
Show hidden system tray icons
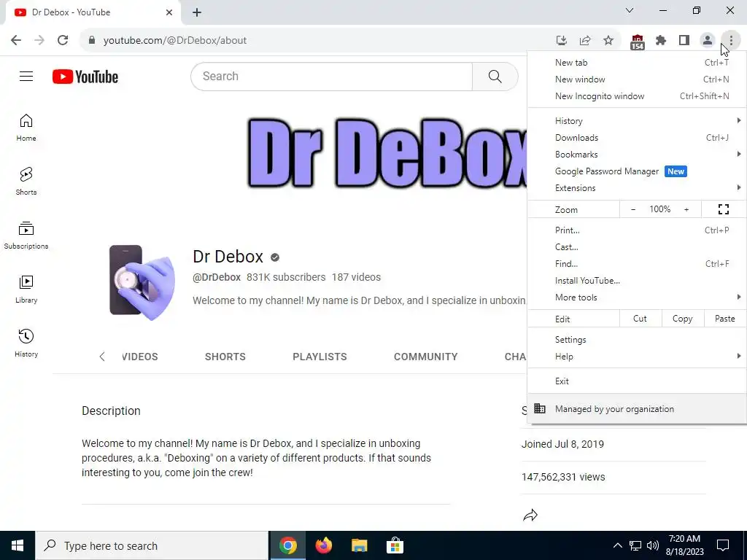[617, 545]
